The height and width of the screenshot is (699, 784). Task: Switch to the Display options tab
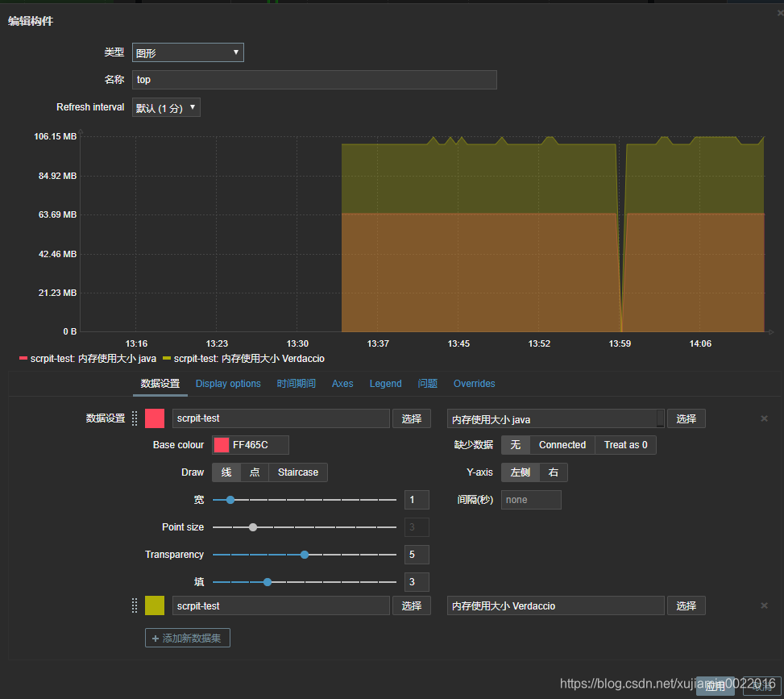pyautogui.click(x=228, y=383)
